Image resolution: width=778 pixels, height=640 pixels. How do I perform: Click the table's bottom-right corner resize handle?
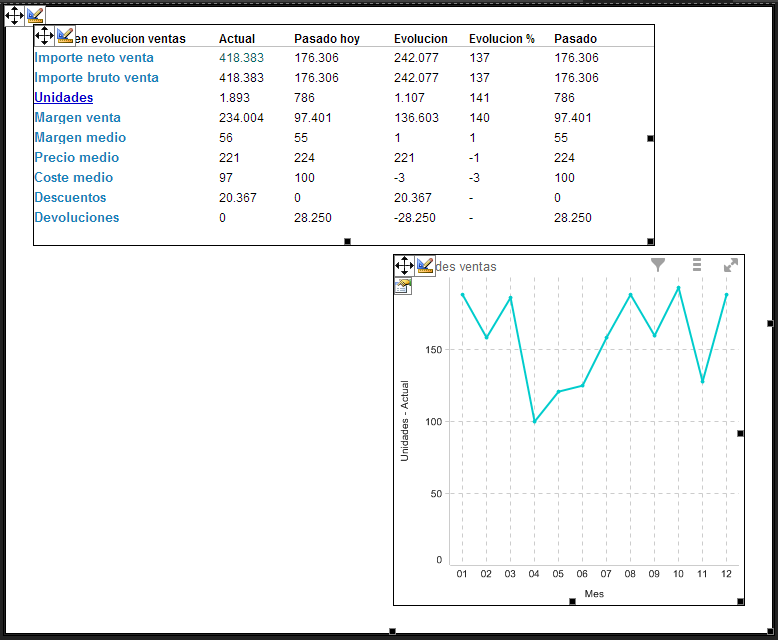651,241
